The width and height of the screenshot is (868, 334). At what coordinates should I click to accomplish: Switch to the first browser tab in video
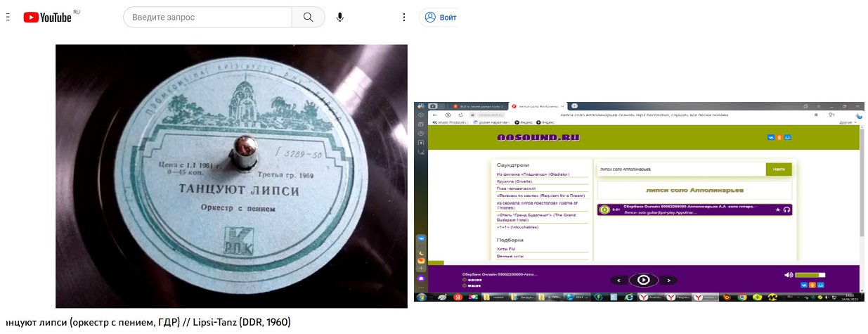[479, 105]
